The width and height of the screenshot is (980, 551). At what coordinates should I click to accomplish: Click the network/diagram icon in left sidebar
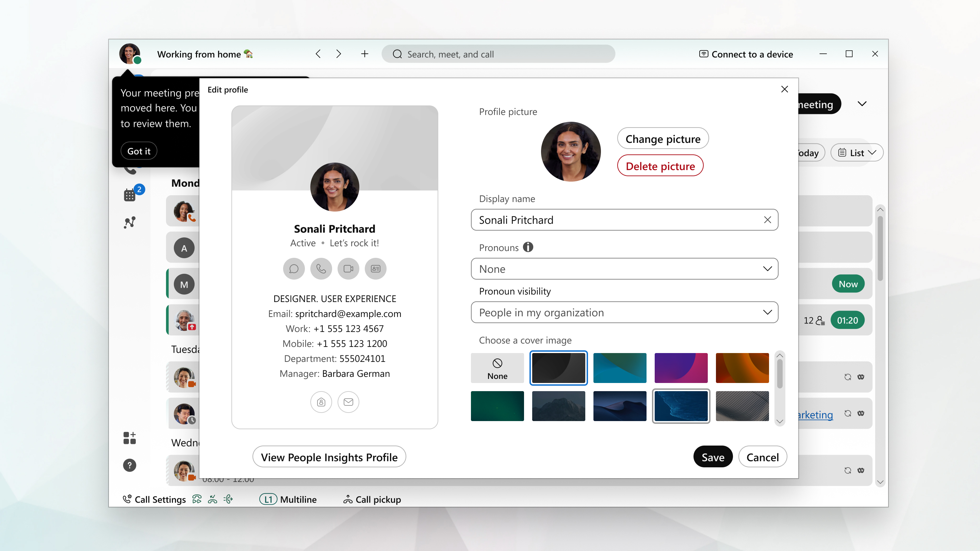point(131,222)
